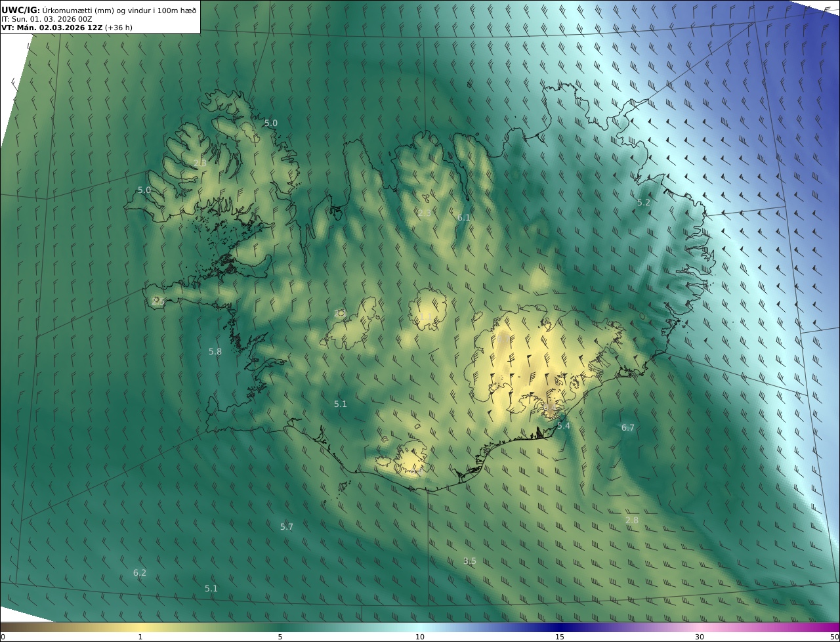Image resolution: width=840 pixels, height=642 pixels.
Task: Select the '(+36 h)' forecast offset text
Action: click(119, 28)
